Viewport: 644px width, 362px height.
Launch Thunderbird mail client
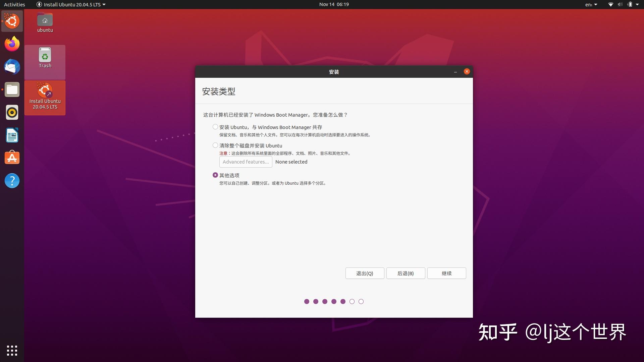coord(12,67)
